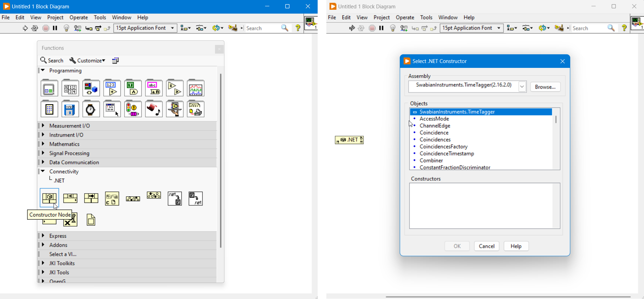This screenshot has width=644, height=299.
Task: Open the Tools menu in the right window
Action: click(x=426, y=17)
